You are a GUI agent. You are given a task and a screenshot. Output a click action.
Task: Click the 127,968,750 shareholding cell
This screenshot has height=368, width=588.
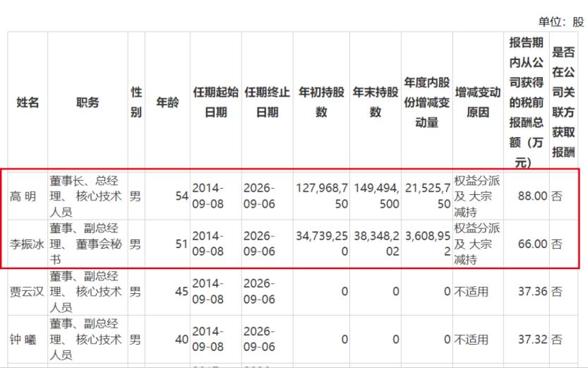point(322,196)
